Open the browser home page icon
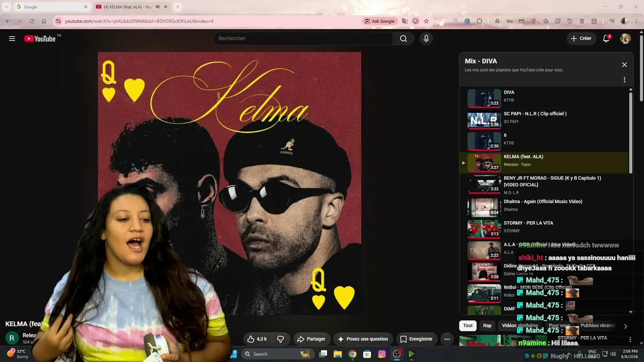The height and width of the screenshot is (362, 644). [44, 21]
